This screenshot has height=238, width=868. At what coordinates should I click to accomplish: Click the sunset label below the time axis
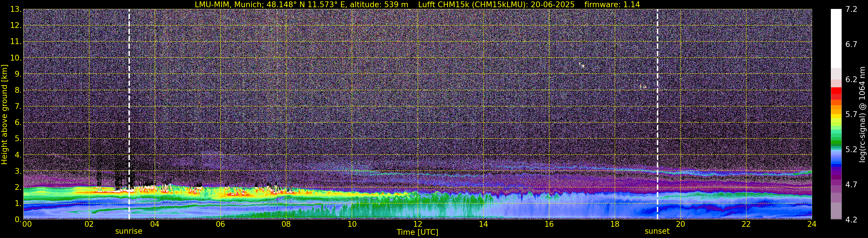657,231
